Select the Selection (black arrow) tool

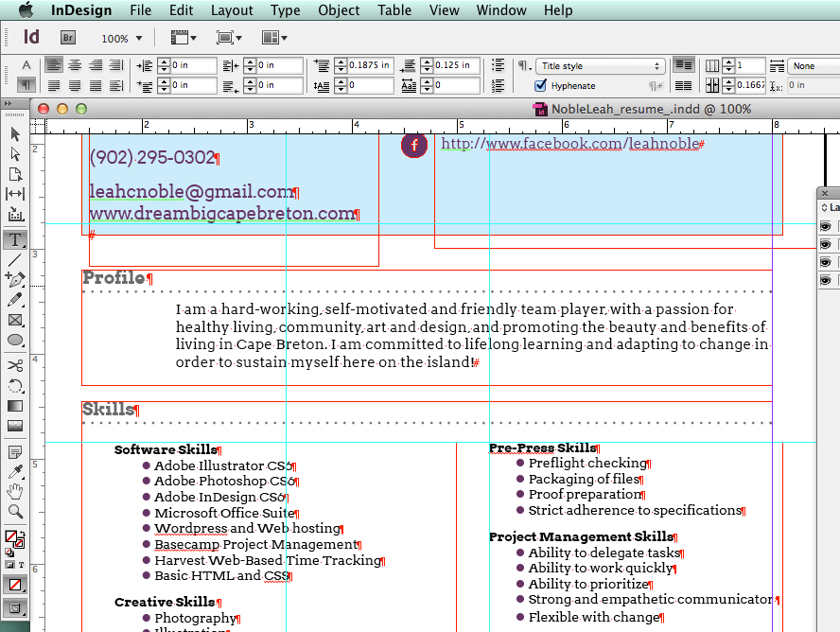[15, 134]
